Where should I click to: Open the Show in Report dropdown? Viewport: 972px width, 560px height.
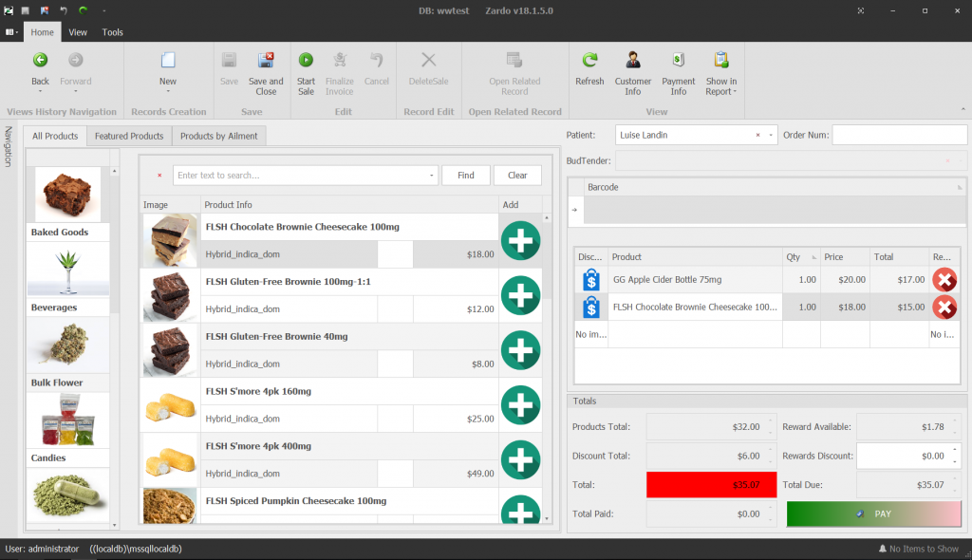pos(721,92)
